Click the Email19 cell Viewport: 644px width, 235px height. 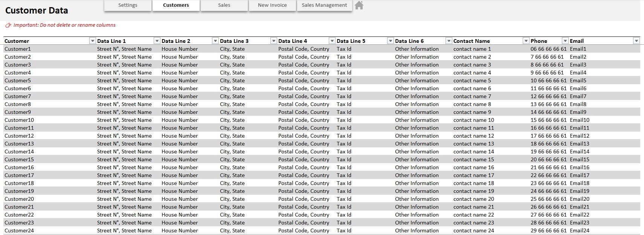pyautogui.click(x=604, y=191)
